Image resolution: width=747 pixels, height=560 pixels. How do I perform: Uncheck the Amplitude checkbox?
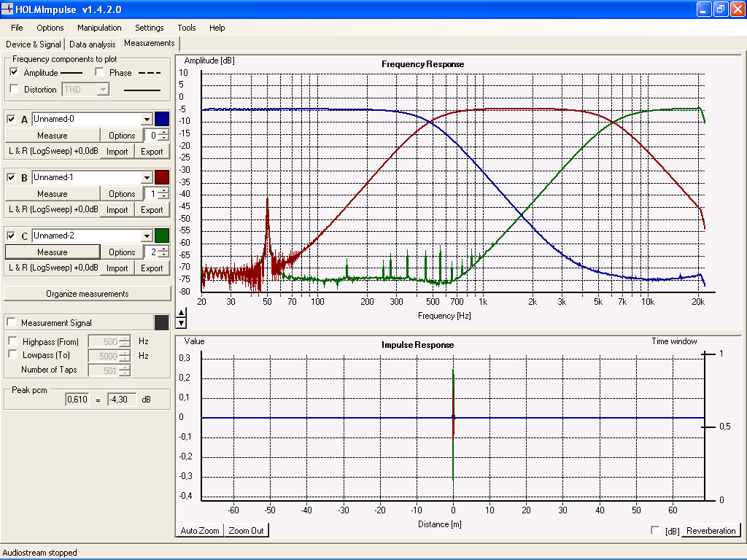tap(15, 72)
